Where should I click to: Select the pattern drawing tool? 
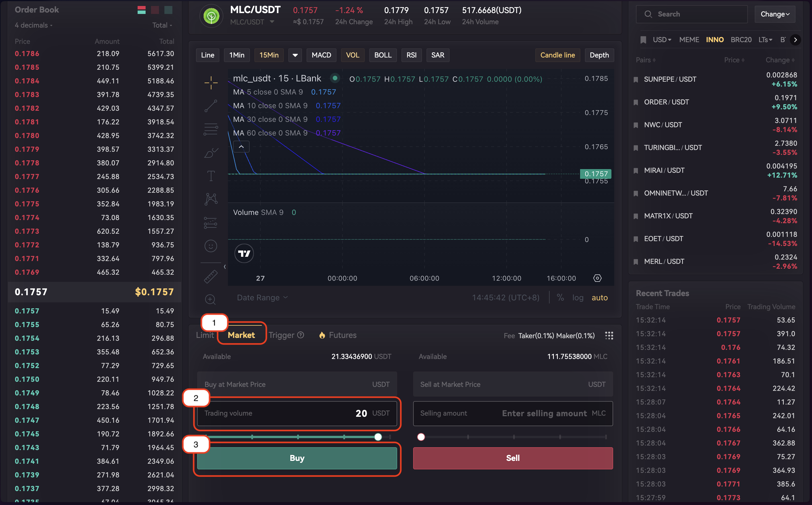(211, 199)
